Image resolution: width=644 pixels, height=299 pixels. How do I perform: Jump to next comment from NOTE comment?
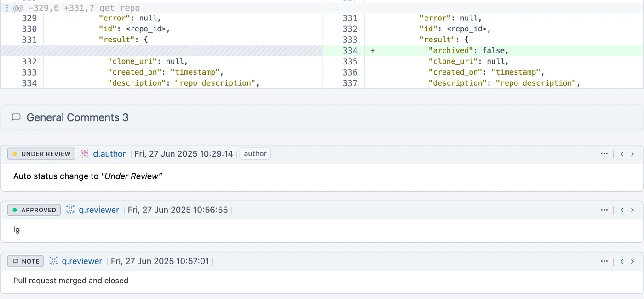pyautogui.click(x=632, y=261)
